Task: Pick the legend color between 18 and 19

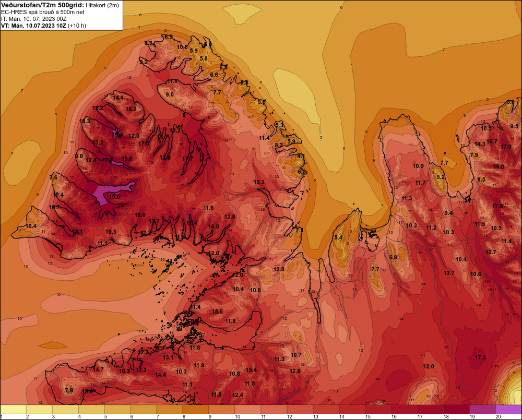Action: [457, 410]
